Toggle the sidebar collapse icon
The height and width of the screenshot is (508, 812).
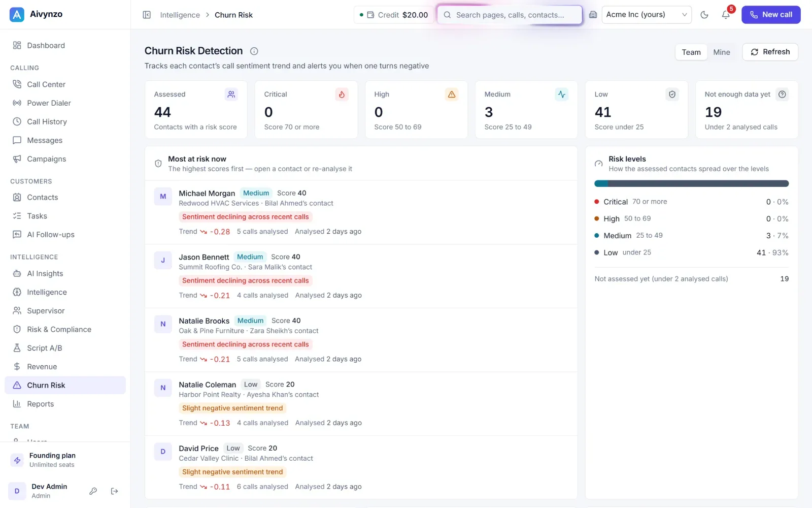pyautogui.click(x=147, y=15)
